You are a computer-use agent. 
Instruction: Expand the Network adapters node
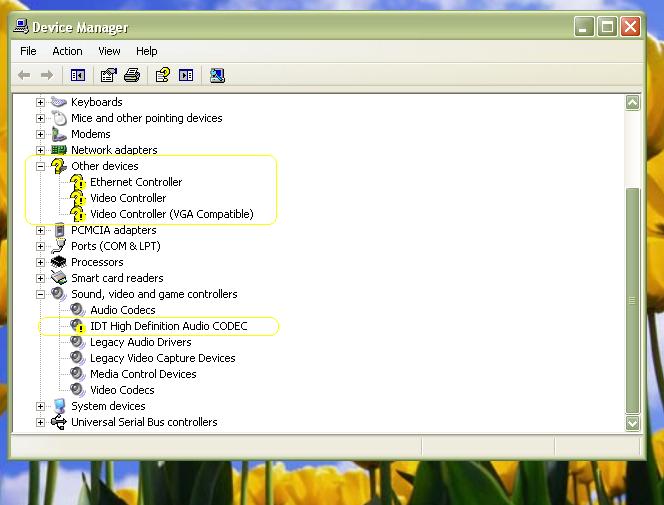click(x=40, y=150)
